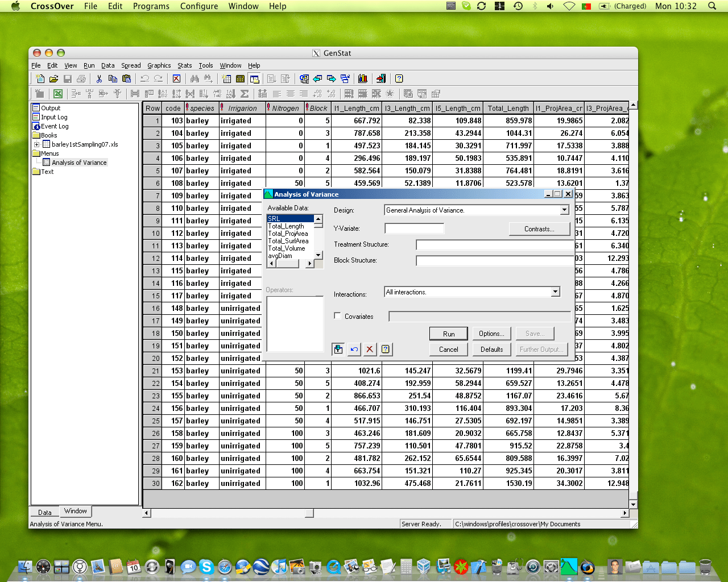Select Output in the left tree
The width and height of the screenshot is (728, 582).
51,108
